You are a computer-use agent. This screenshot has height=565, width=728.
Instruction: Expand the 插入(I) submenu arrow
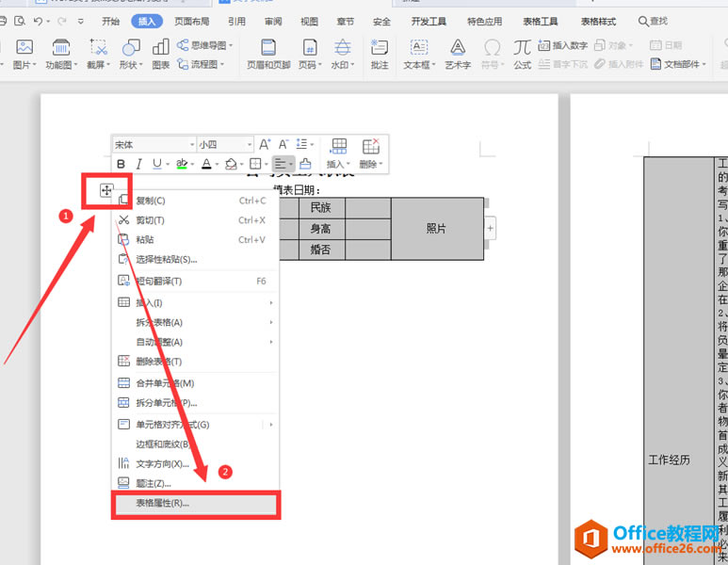pyautogui.click(x=271, y=302)
